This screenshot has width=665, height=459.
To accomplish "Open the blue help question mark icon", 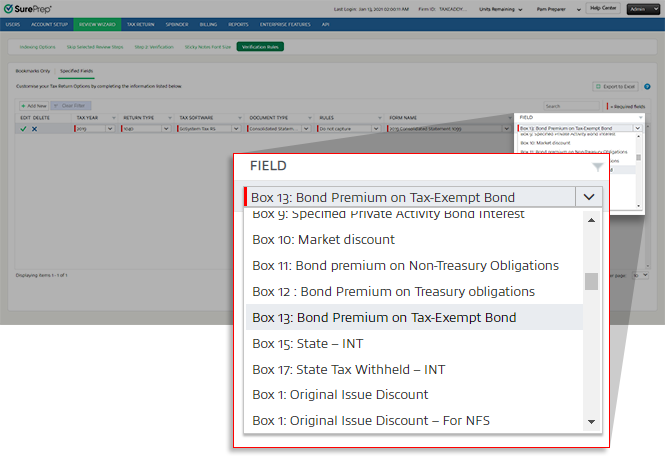I will click(x=647, y=87).
